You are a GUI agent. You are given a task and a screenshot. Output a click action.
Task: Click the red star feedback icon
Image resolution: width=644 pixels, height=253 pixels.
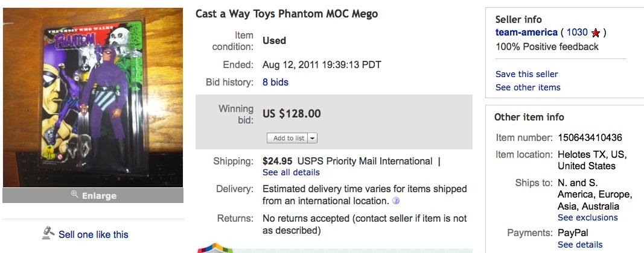pos(596,33)
